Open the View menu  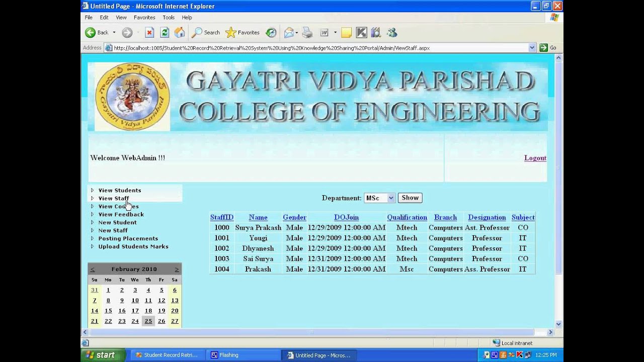[121, 17]
